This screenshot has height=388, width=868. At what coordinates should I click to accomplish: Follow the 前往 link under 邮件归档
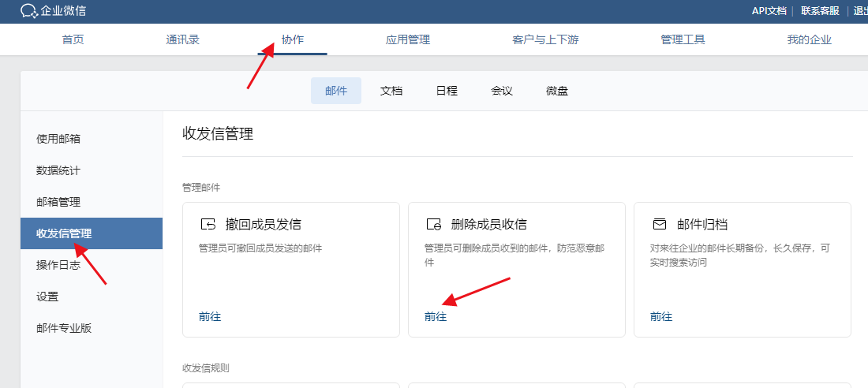click(x=661, y=316)
